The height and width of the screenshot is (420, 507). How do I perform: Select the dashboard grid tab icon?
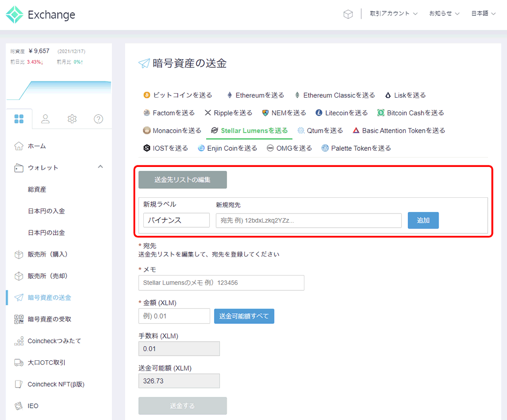(19, 119)
